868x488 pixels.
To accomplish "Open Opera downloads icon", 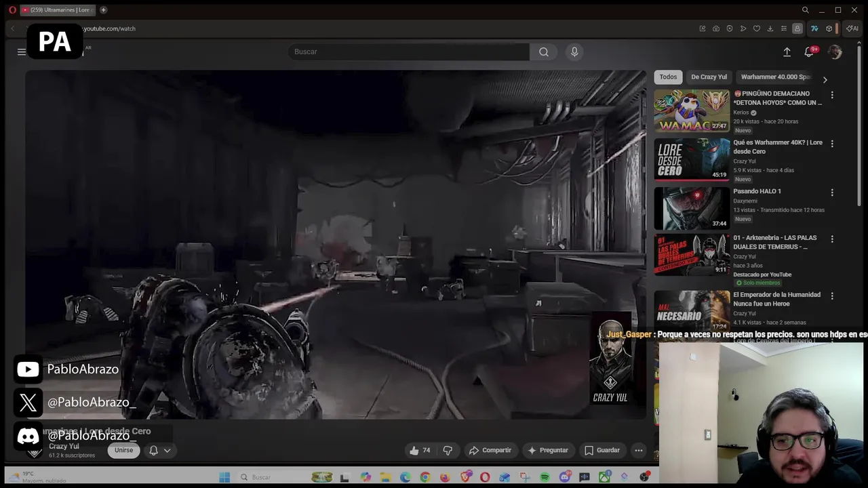I will coord(770,28).
